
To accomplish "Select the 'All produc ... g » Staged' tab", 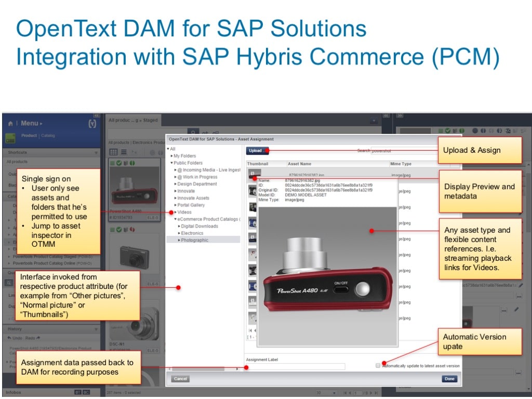I will coord(133,120).
